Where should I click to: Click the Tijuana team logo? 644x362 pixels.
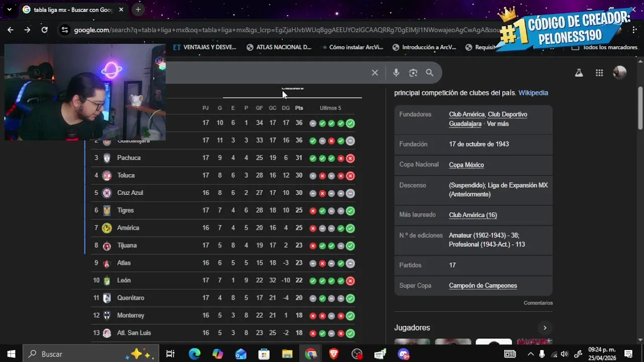click(x=107, y=246)
